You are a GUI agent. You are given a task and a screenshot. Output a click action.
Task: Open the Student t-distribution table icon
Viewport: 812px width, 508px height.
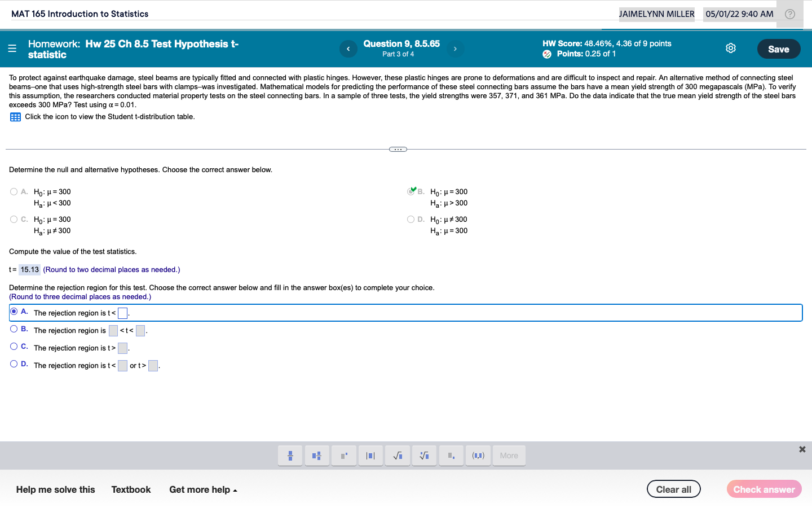[x=15, y=117]
